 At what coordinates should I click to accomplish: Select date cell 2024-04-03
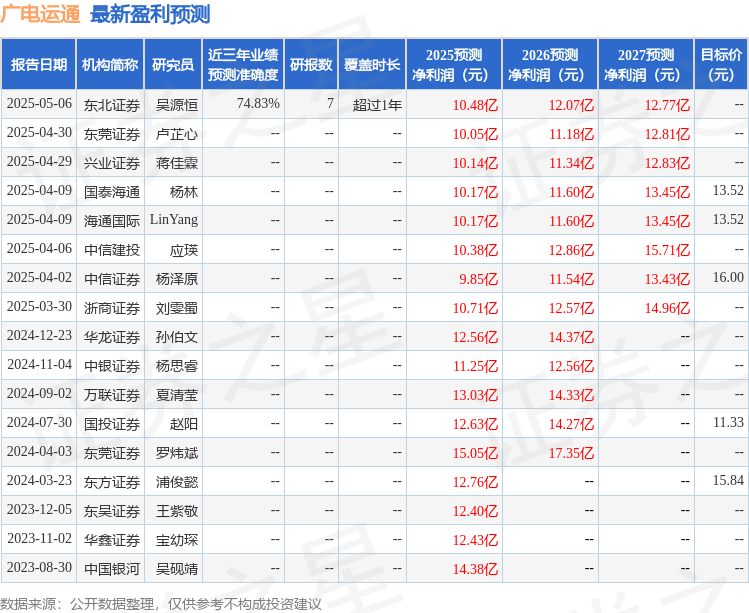(39, 452)
